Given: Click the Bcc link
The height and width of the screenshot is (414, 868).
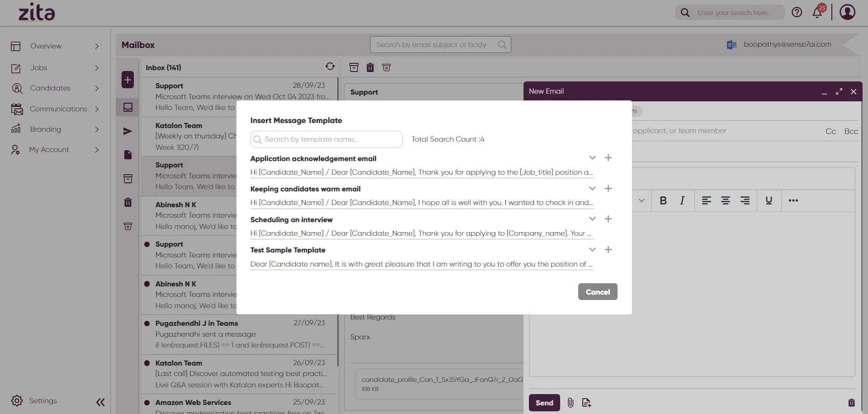Looking at the screenshot, I should click(x=851, y=131).
